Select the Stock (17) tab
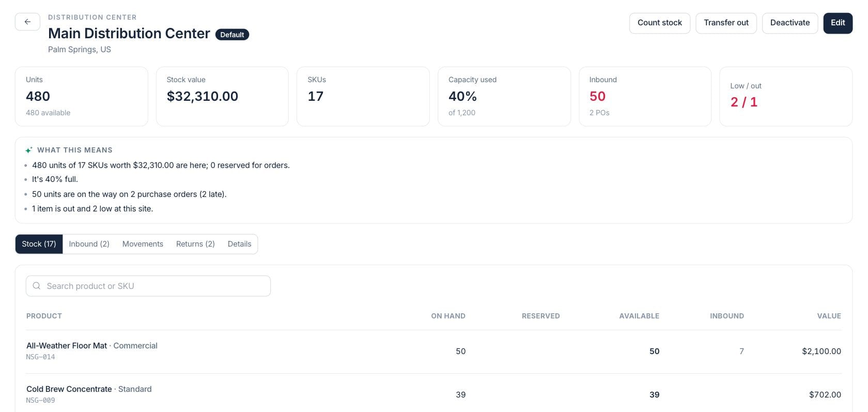Image resolution: width=868 pixels, height=412 pixels. click(39, 244)
